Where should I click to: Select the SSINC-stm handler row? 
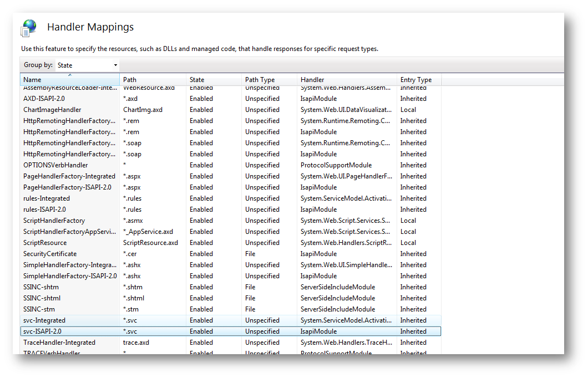pyautogui.click(x=231, y=309)
